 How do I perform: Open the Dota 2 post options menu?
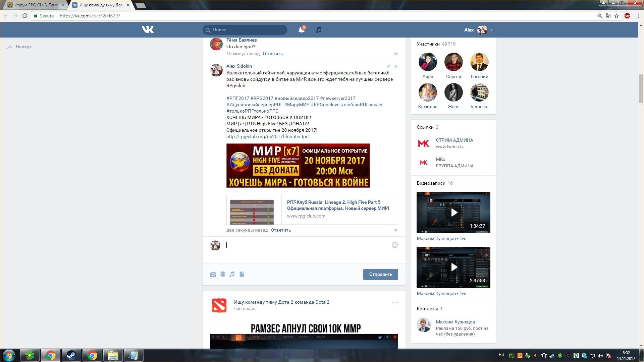click(395, 303)
